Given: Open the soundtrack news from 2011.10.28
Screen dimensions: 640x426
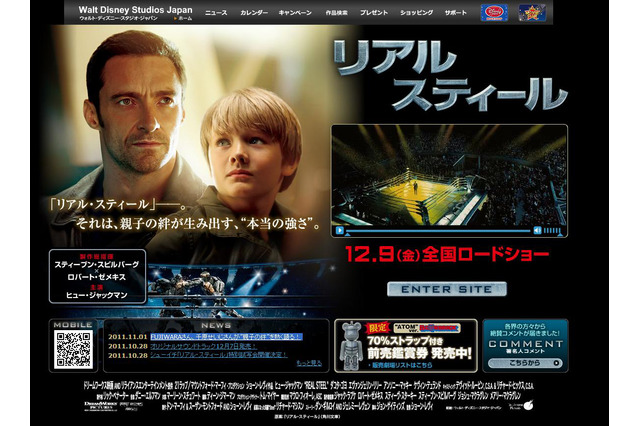Looking at the screenshot, I should click(x=204, y=346).
